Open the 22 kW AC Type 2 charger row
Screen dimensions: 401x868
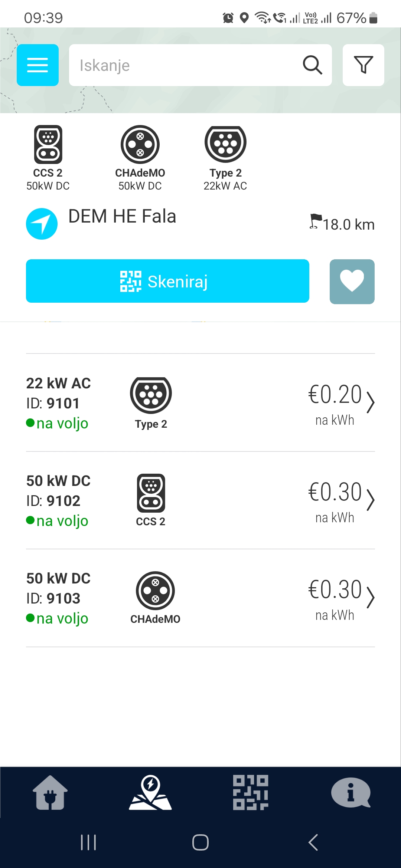coord(200,403)
